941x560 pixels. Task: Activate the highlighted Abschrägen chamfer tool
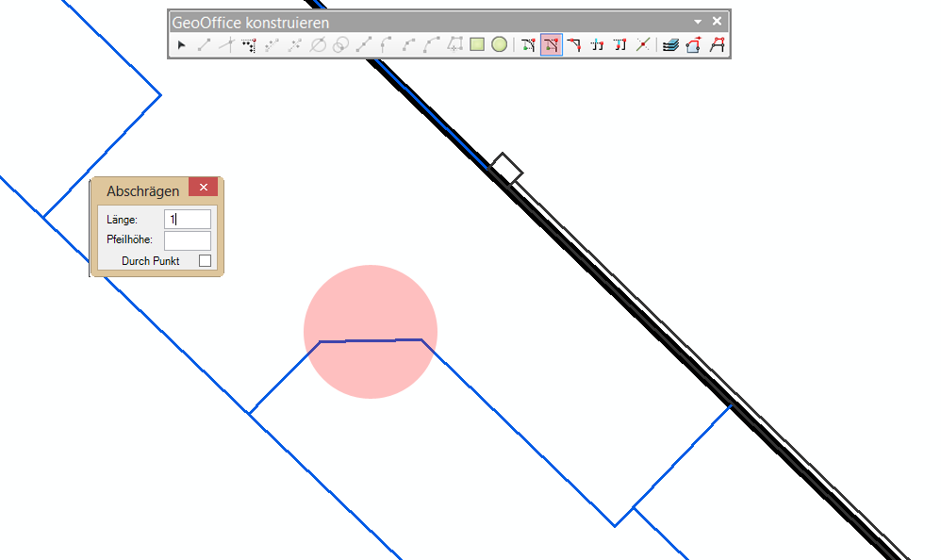pos(552,44)
